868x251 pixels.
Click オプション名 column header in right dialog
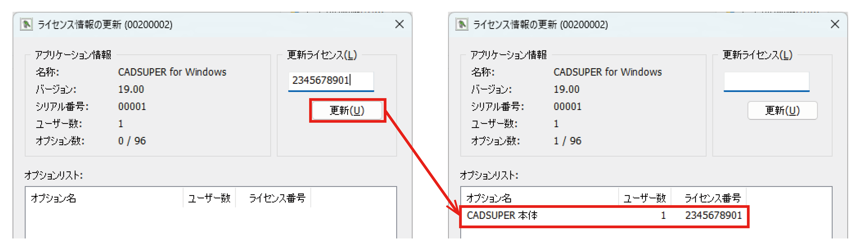[x=540, y=198]
